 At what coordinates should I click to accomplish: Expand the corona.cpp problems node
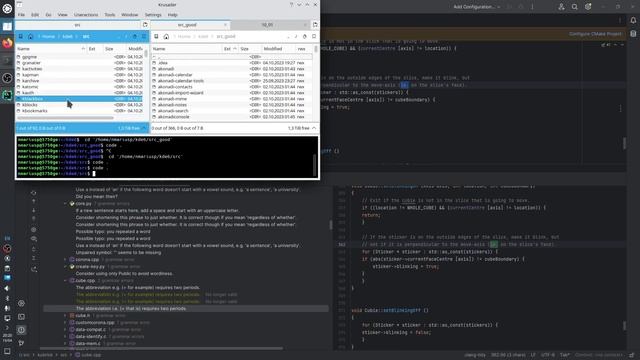65,260
